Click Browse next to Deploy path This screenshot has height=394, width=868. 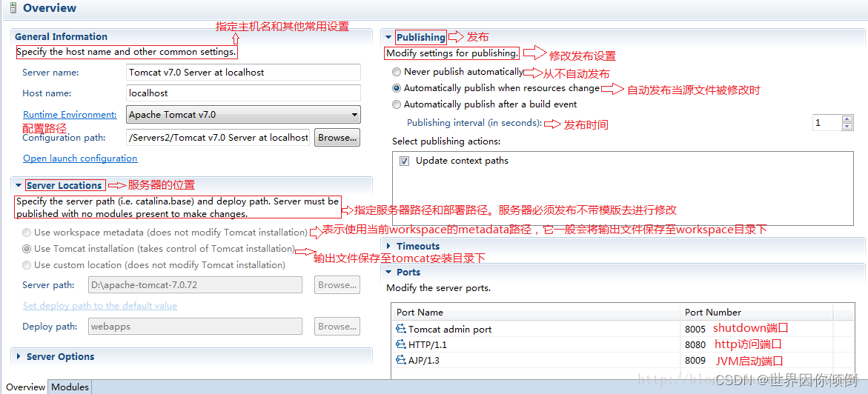click(337, 327)
